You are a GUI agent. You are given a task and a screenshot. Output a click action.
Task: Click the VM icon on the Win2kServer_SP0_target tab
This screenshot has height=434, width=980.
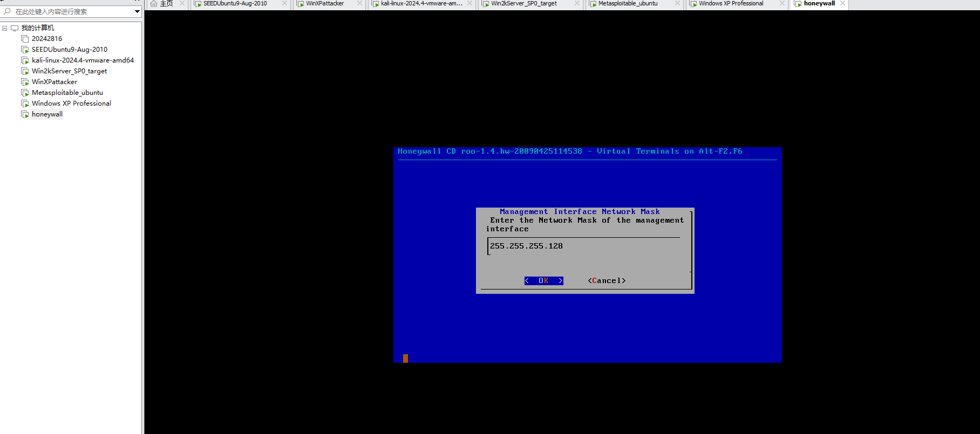486,4
